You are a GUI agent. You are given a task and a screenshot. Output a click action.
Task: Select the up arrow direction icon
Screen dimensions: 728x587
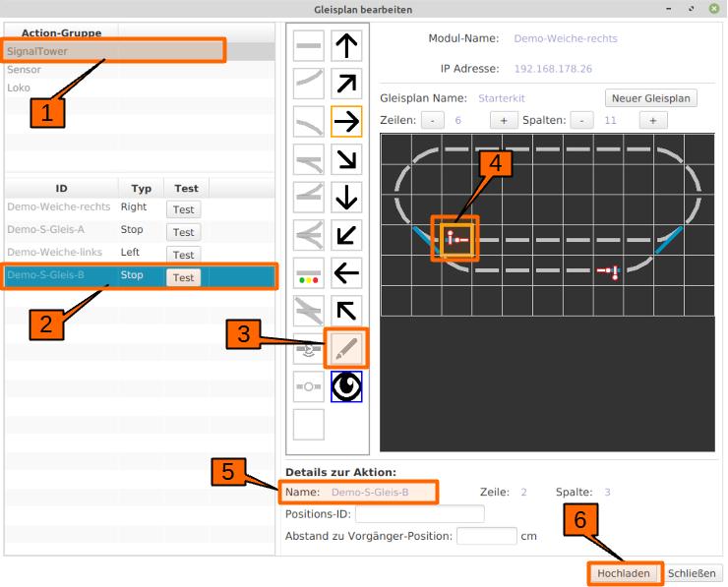[x=346, y=45]
